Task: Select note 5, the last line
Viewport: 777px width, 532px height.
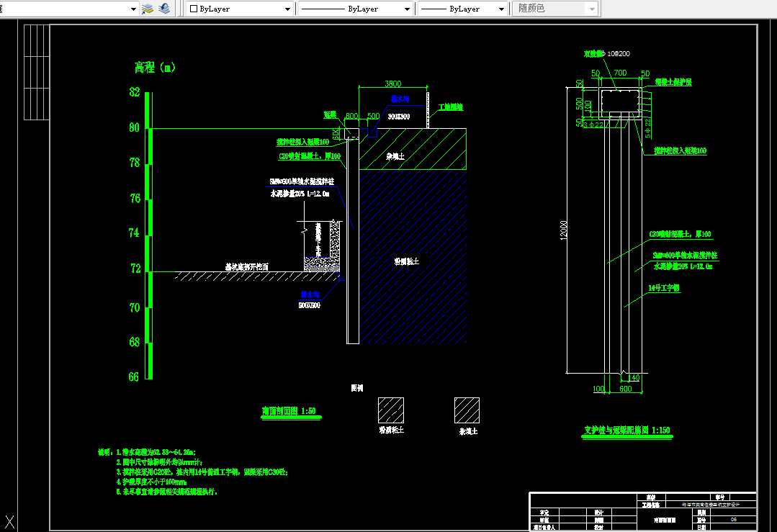Action: [x=166, y=492]
